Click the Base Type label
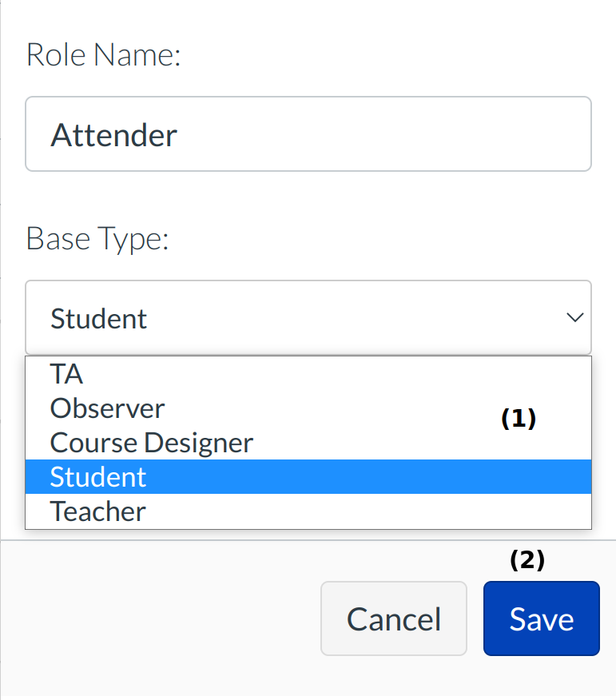 coord(97,239)
